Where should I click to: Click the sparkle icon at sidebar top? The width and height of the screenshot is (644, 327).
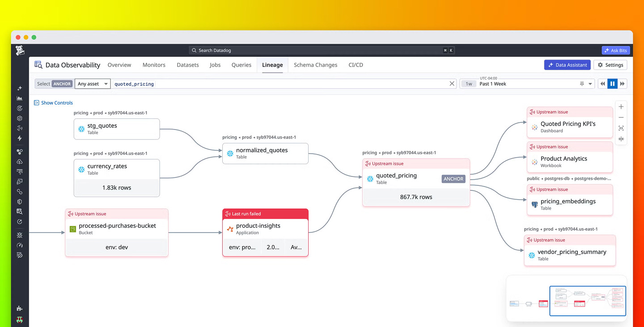pos(20,88)
